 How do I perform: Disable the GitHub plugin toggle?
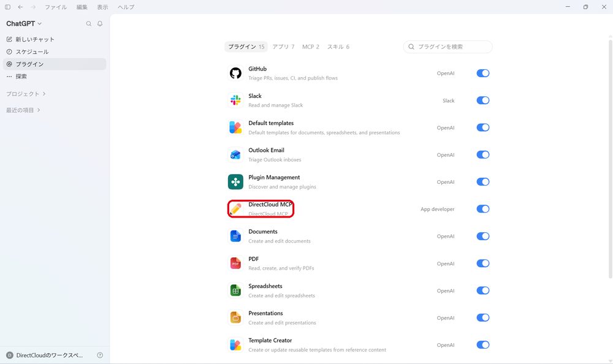483,73
